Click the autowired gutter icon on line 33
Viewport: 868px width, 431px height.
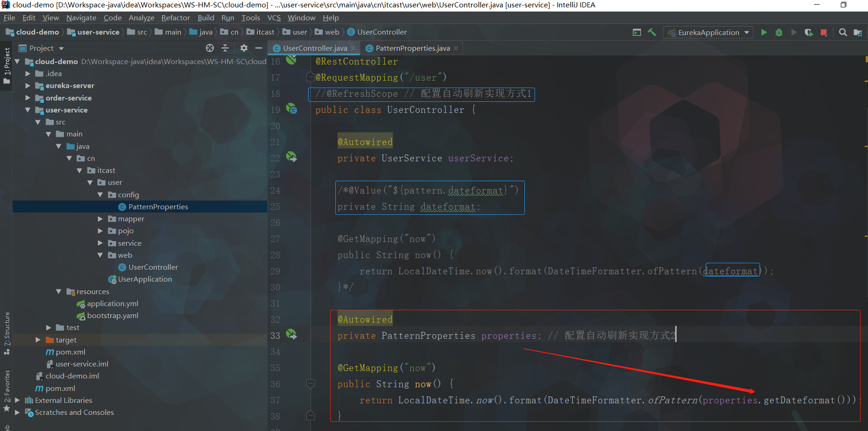pyautogui.click(x=291, y=334)
